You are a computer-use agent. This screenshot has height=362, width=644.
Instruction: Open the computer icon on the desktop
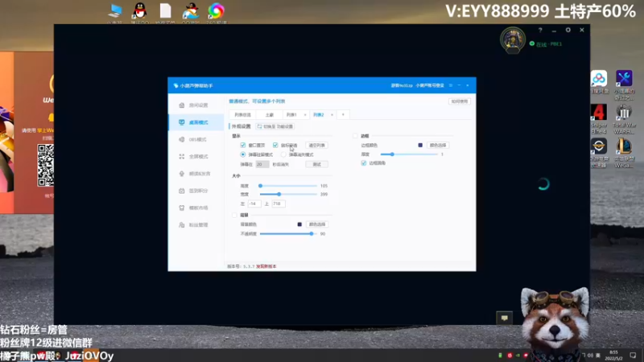(x=115, y=11)
